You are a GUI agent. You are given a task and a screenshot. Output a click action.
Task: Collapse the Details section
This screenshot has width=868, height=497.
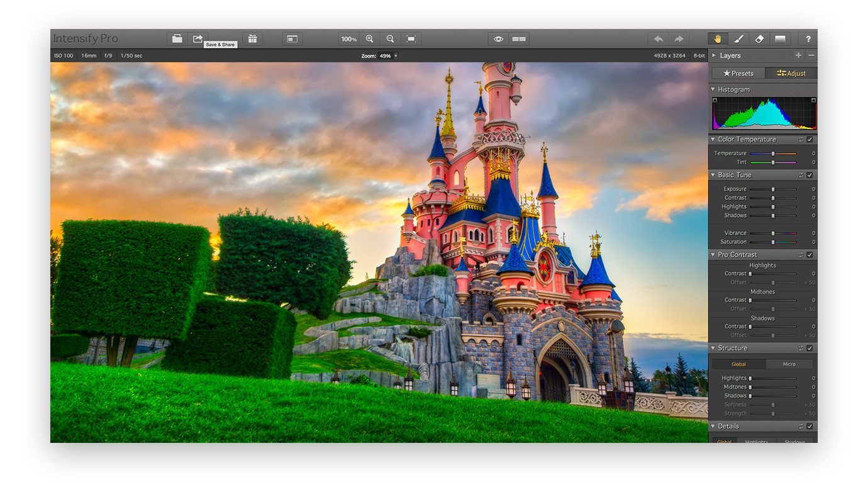click(x=713, y=426)
